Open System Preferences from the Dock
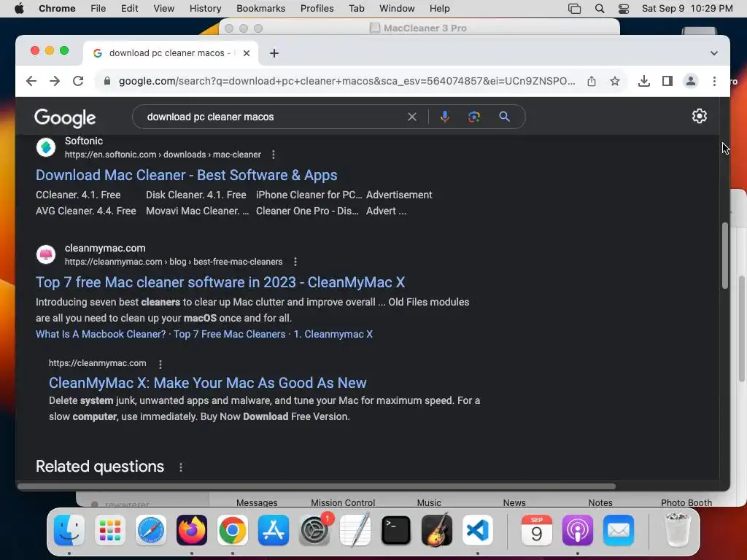The width and height of the screenshot is (747, 560). pyautogui.click(x=314, y=530)
